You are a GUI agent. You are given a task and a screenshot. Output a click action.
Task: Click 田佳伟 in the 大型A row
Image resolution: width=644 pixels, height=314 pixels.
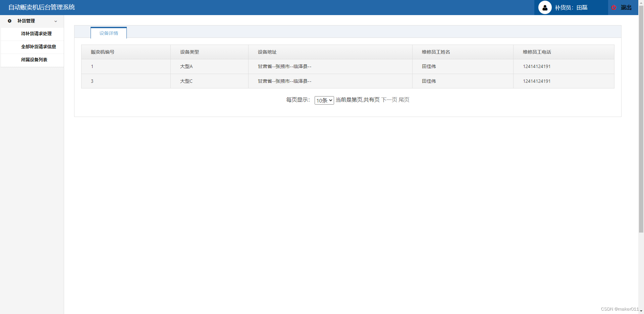click(429, 66)
